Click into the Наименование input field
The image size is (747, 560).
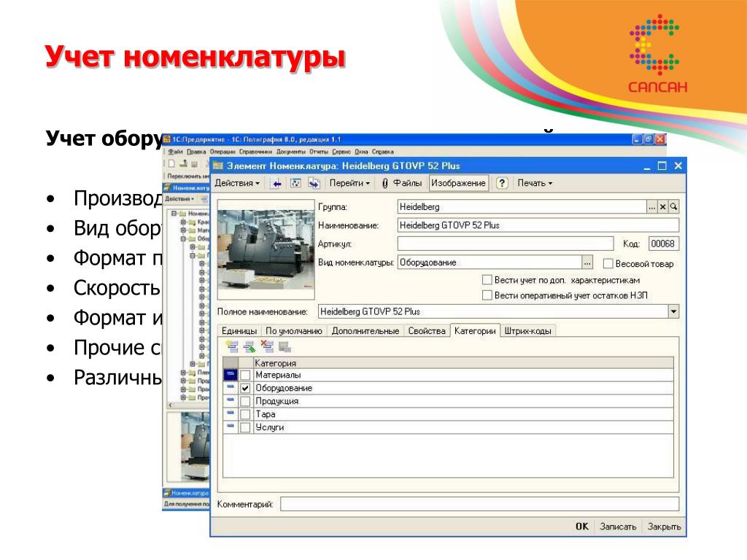538,225
